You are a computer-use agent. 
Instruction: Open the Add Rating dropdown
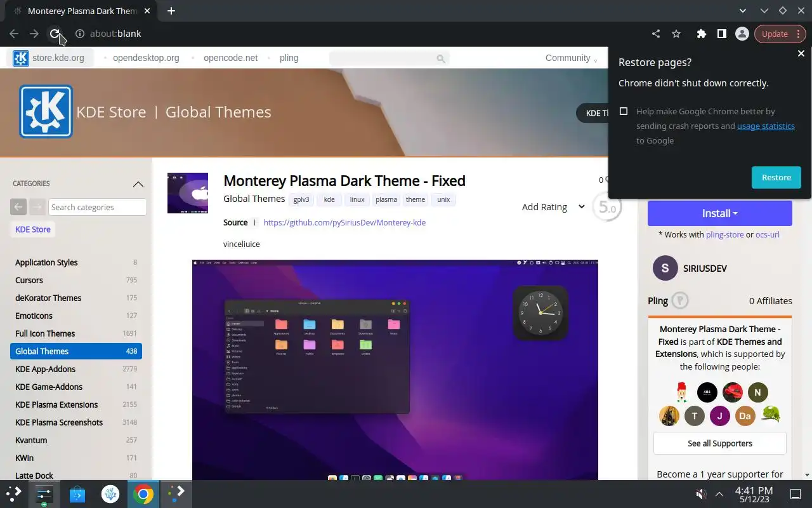553,207
